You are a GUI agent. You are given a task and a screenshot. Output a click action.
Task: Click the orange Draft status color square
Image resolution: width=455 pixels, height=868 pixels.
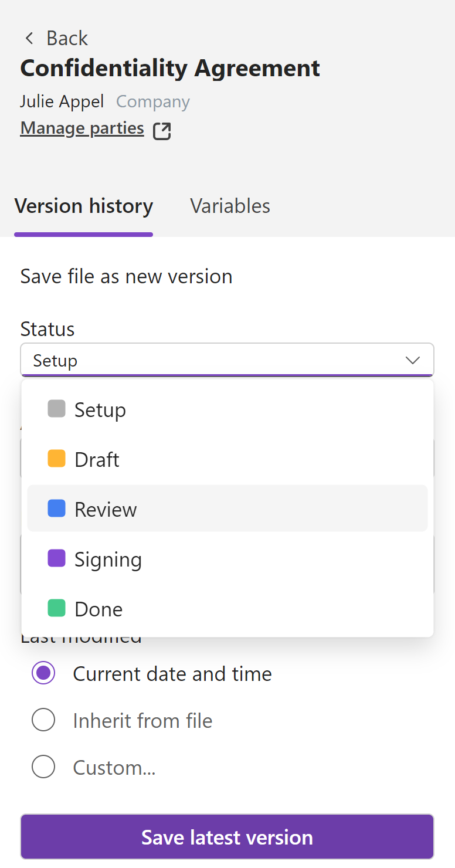(56, 459)
